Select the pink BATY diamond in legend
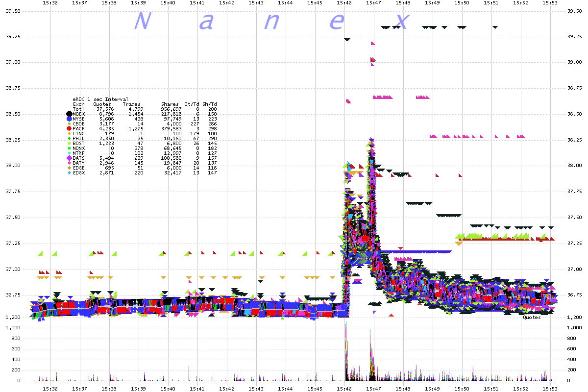 (69, 163)
